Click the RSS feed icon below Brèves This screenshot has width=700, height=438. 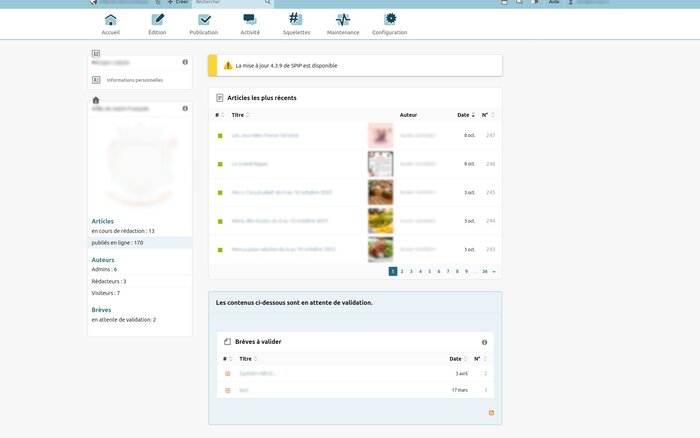click(x=491, y=412)
